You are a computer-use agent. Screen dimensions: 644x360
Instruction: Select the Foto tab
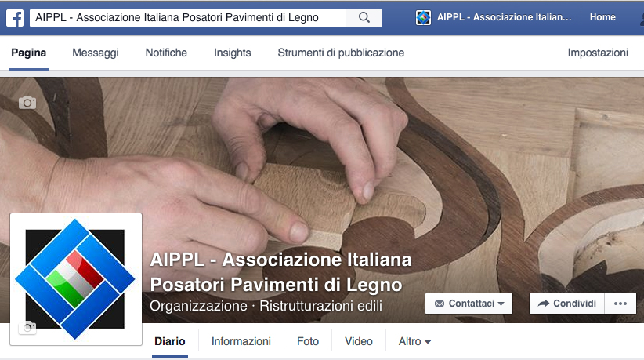tap(308, 341)
